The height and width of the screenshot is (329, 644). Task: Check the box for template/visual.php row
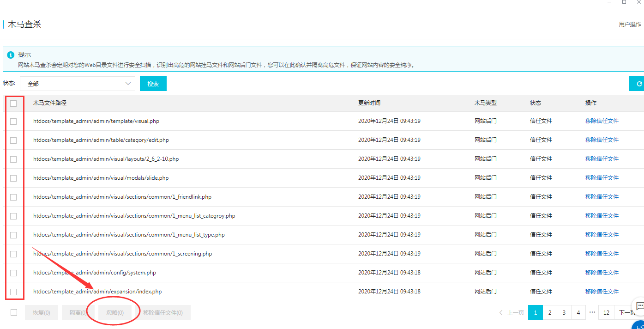tap(13, 121)
